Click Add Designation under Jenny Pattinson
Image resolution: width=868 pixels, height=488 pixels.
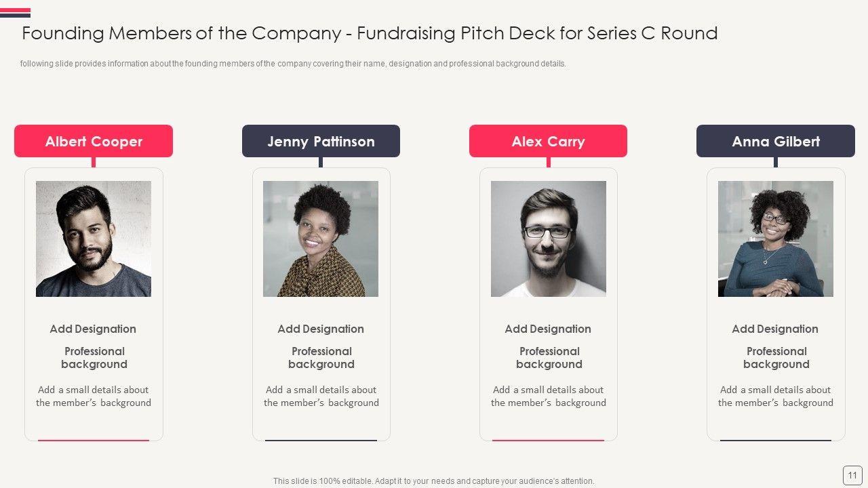[321, 329]
